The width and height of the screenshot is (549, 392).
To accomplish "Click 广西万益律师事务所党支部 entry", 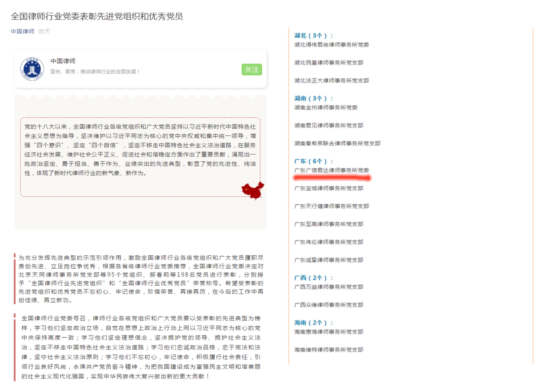I will 328,287.
